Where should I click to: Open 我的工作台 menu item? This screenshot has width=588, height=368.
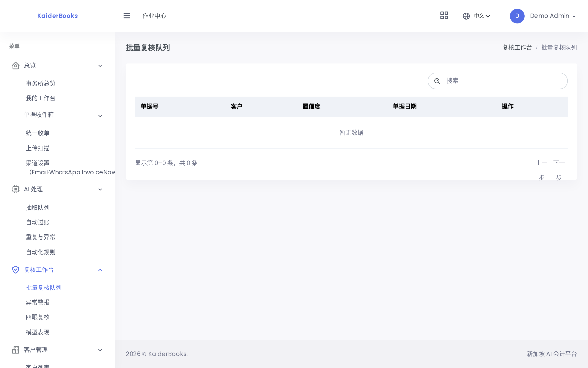pyautogui.click(x=41, y=98)
